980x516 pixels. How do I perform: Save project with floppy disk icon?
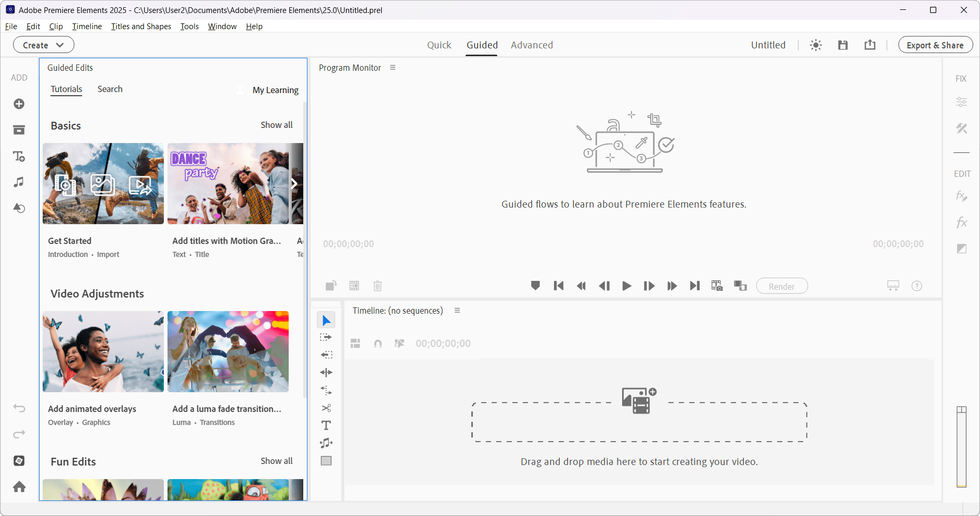[x=843, y=45]
